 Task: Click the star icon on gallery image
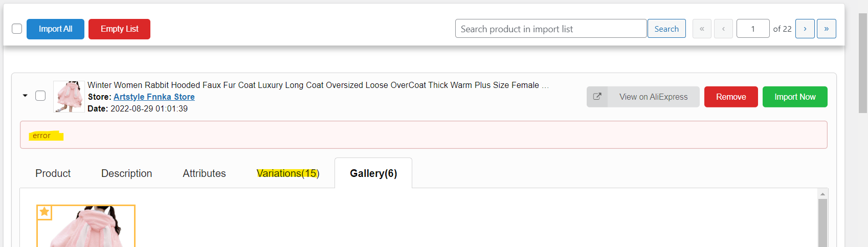[x=44, y=212]
